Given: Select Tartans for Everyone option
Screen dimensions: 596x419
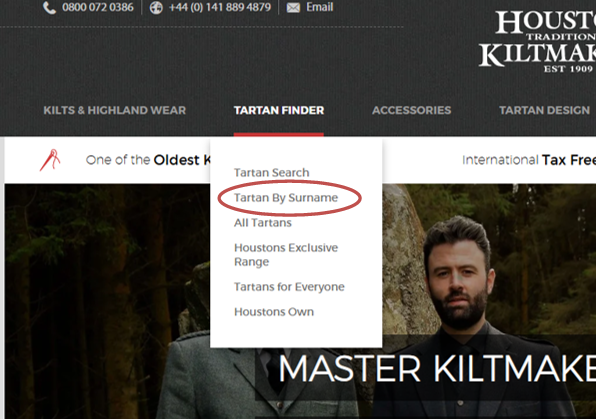Looking at the screenshot, I should click(x=289, y=287).
